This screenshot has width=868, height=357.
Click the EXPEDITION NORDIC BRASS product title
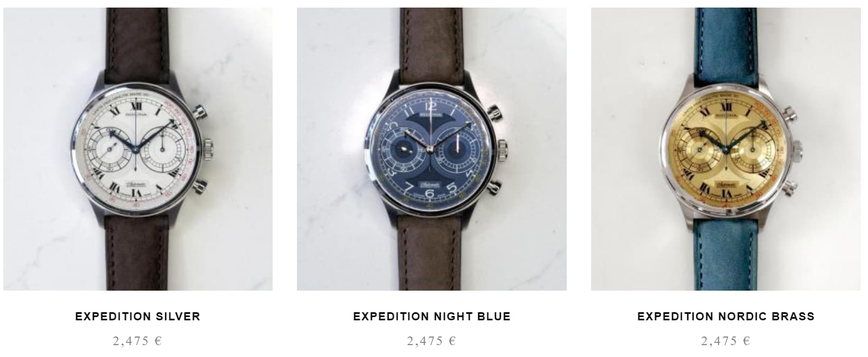[x=726, y=317]
